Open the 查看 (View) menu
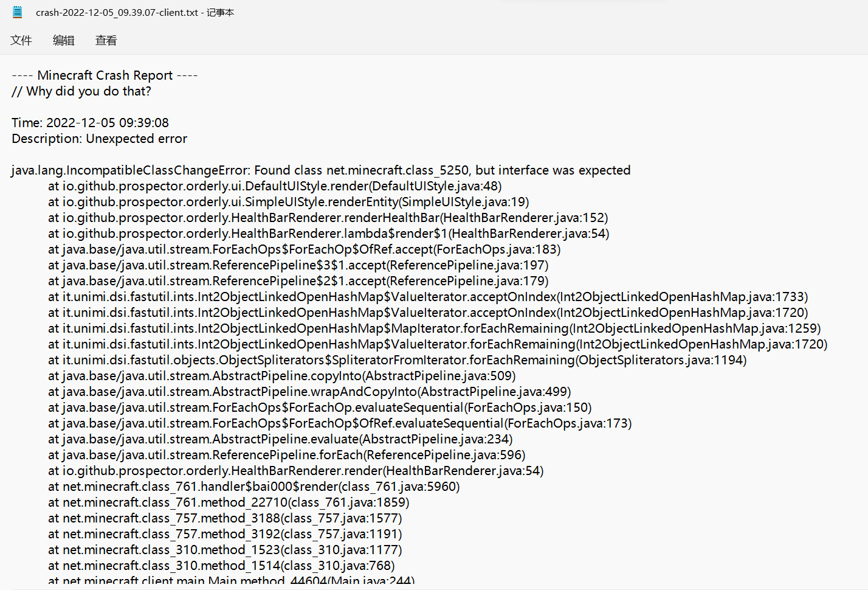 (x=106, y=40)
